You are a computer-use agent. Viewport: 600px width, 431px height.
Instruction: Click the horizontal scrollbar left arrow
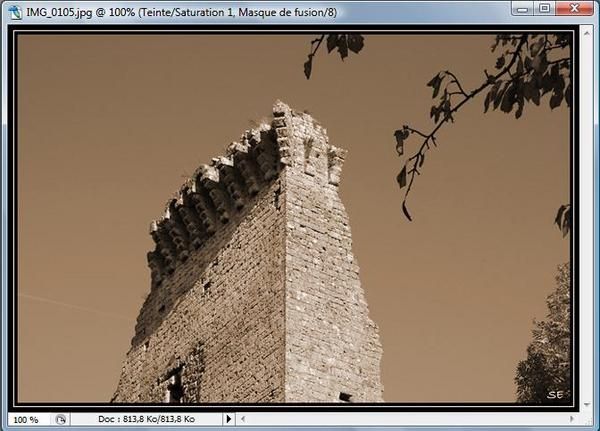pyautogui.click(x=243, y=419)
